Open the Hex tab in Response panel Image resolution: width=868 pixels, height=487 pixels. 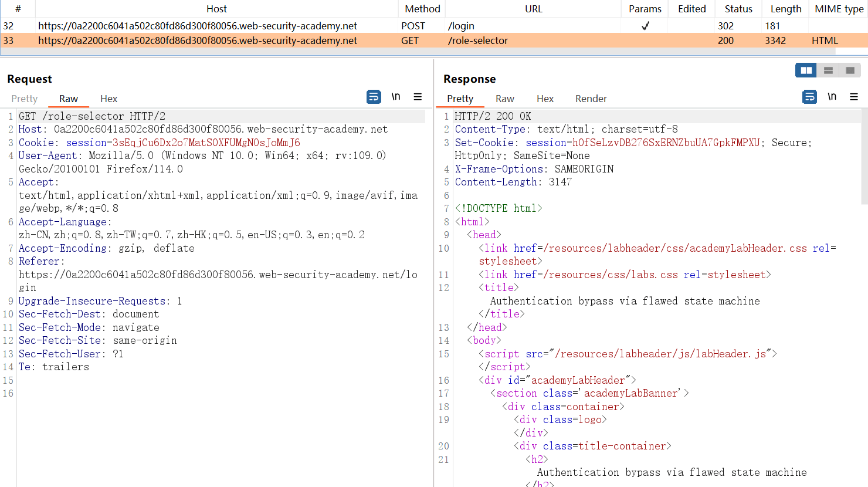(x=545, y=99)
